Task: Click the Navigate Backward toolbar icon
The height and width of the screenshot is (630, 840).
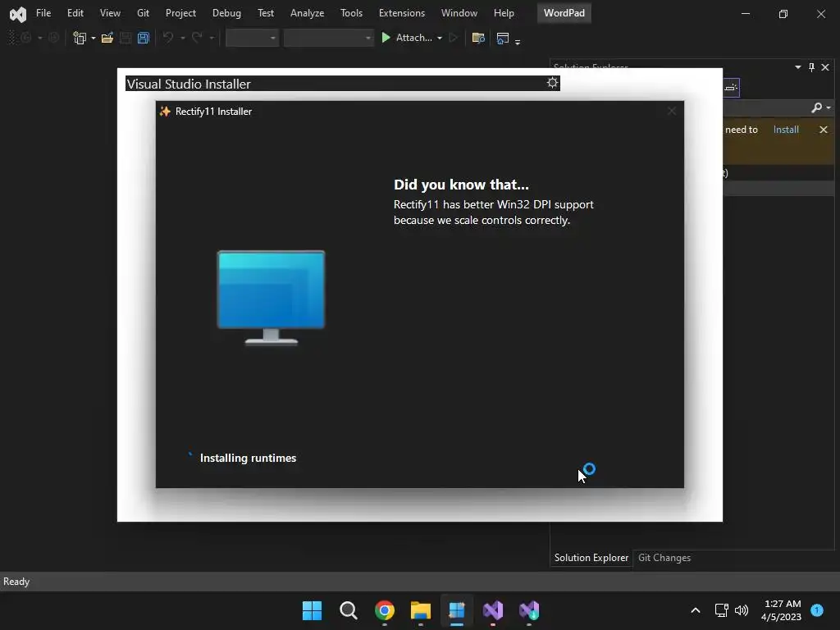Action: click(x=25, y=38)
